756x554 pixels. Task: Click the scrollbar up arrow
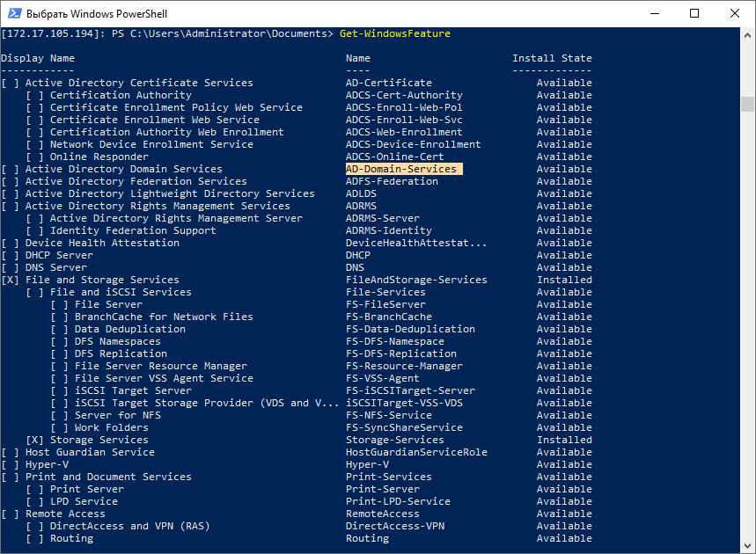(748, 33)
